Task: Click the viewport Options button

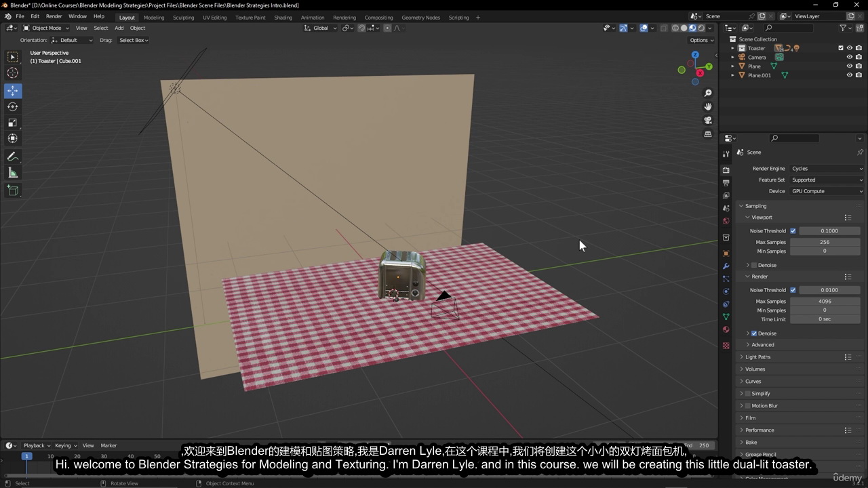Action: pos(702,40)
